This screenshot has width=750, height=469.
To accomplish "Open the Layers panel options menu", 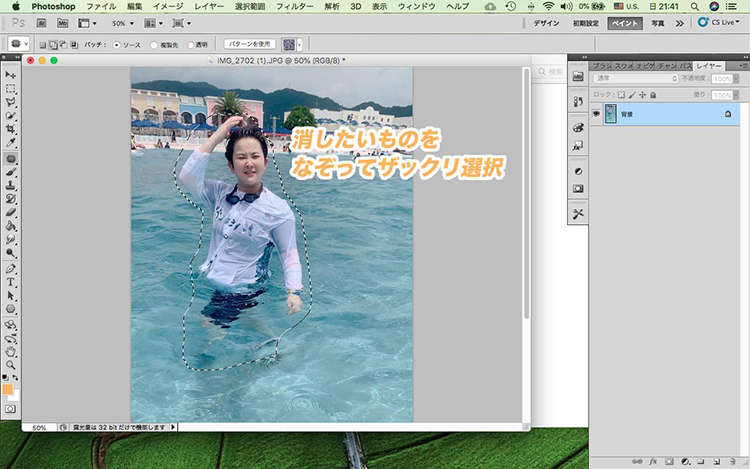I will 743,65.
